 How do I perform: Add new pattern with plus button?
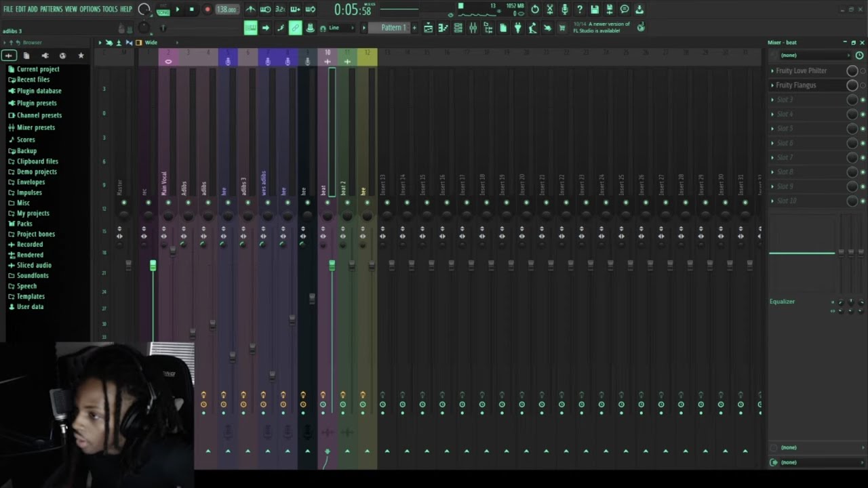click(414, 28)
